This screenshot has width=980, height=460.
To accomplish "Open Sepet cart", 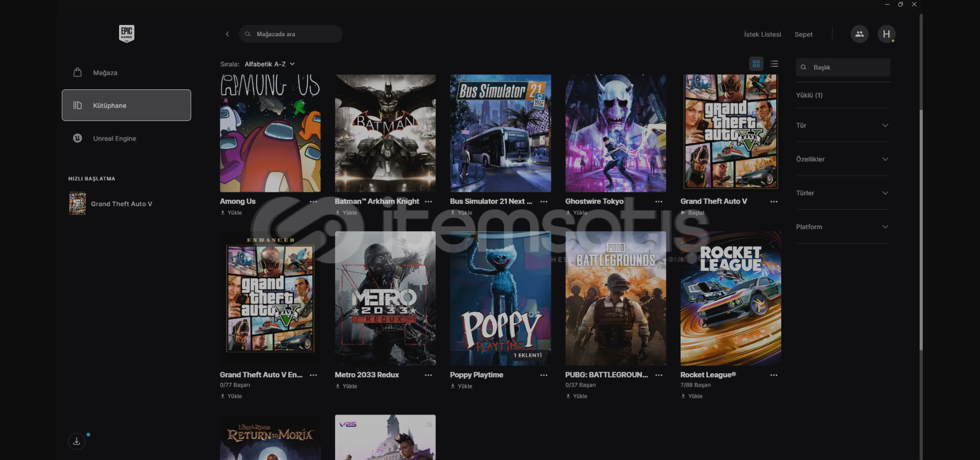I will tap(803, 34).
